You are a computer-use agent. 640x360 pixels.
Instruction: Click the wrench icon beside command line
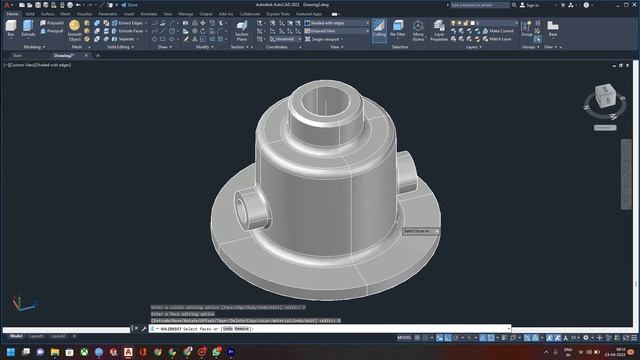pos(144,329)
